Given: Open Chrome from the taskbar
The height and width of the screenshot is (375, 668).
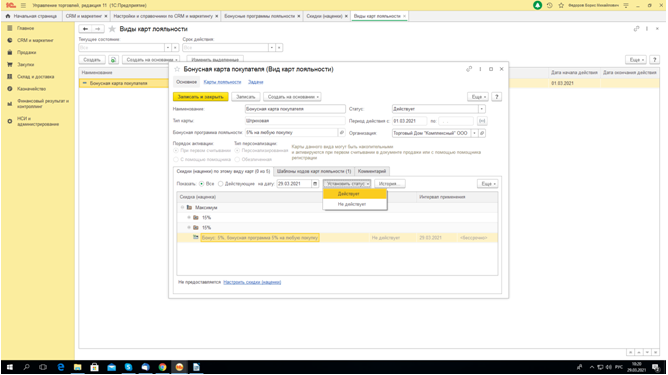Looking at the screenshot, I should pos(162,367).
